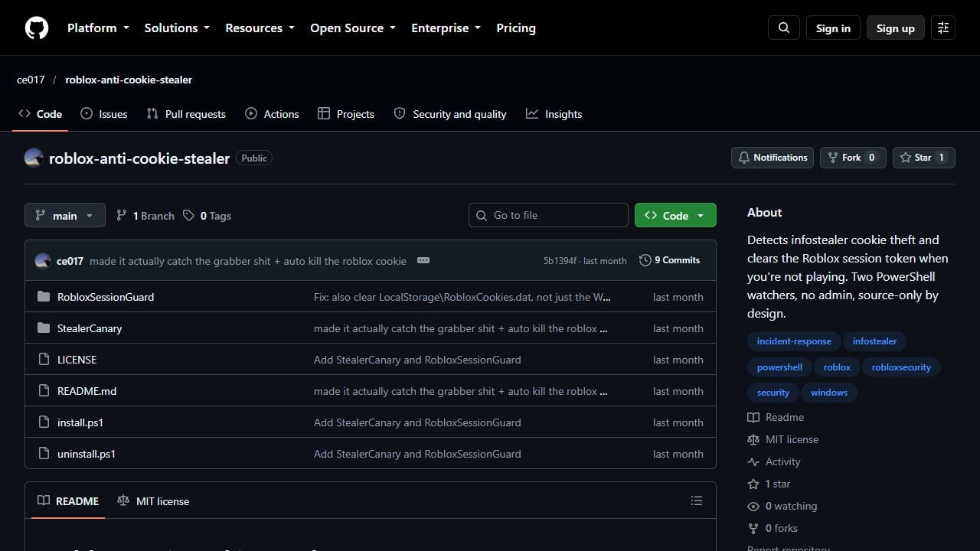The width and height of the screenshot is (980, 551).
Task: Click the Sign in button
Action: click(833, 28)
